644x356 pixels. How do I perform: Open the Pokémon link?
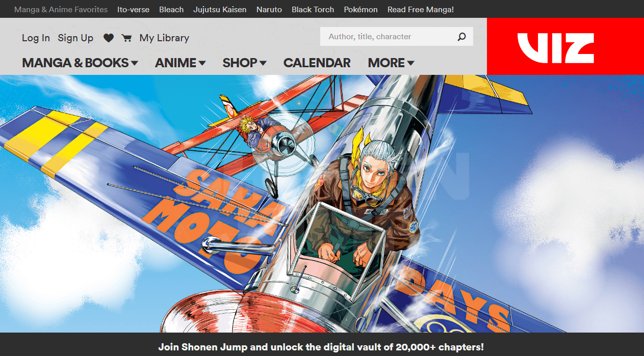361,9
